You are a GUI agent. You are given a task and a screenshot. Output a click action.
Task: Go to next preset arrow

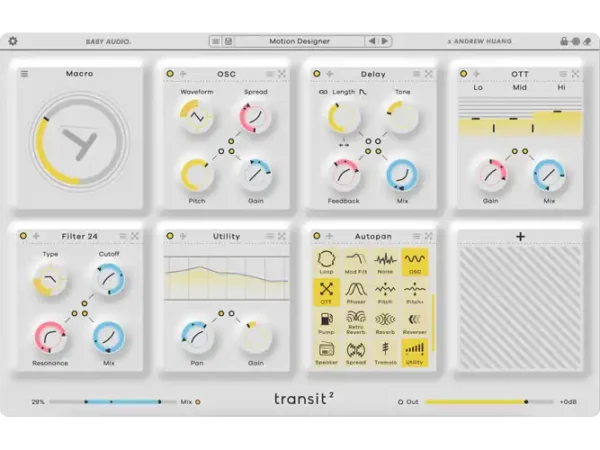click(385, 41)
